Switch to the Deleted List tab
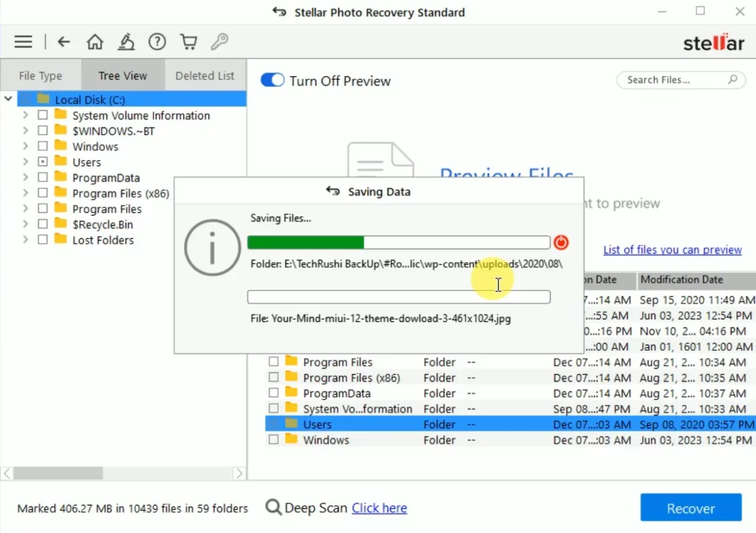The width and height of the screenshot is (756, 533). click(205, 76)
